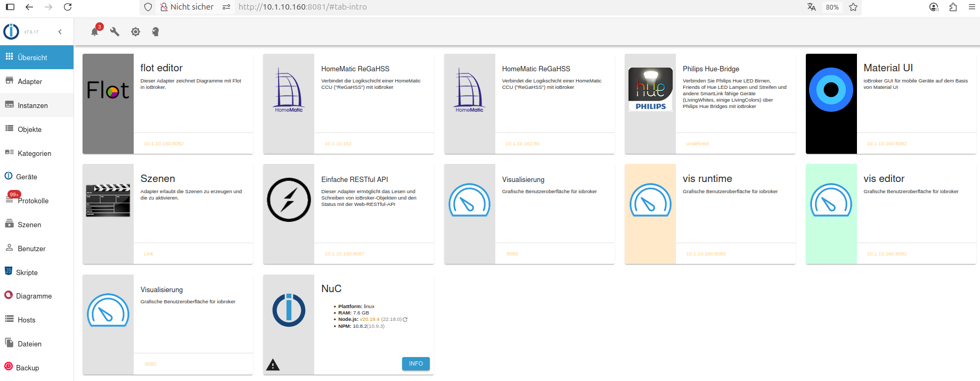
Task: Click the Hosts sidebar icon
Action: [x=9, y=319]
